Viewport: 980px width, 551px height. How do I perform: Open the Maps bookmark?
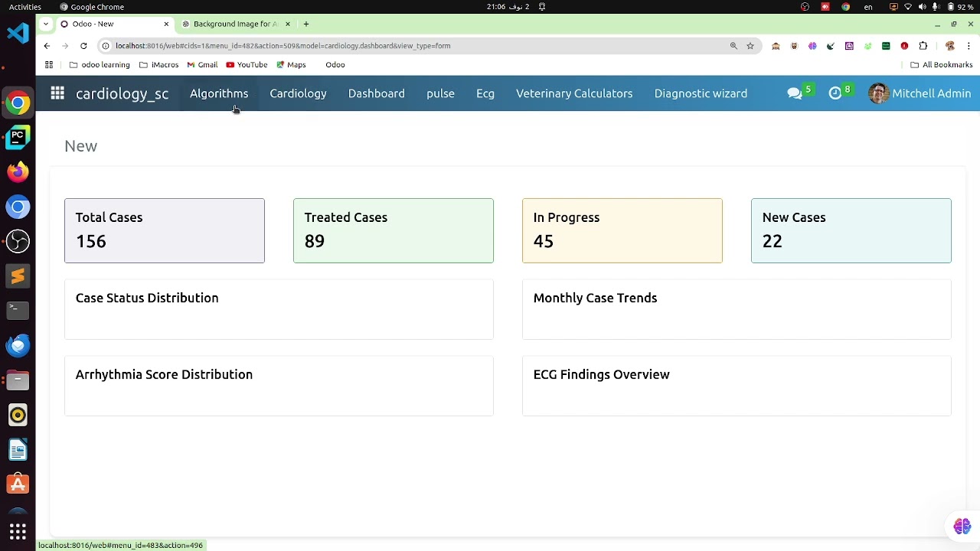tap(291, 65)
